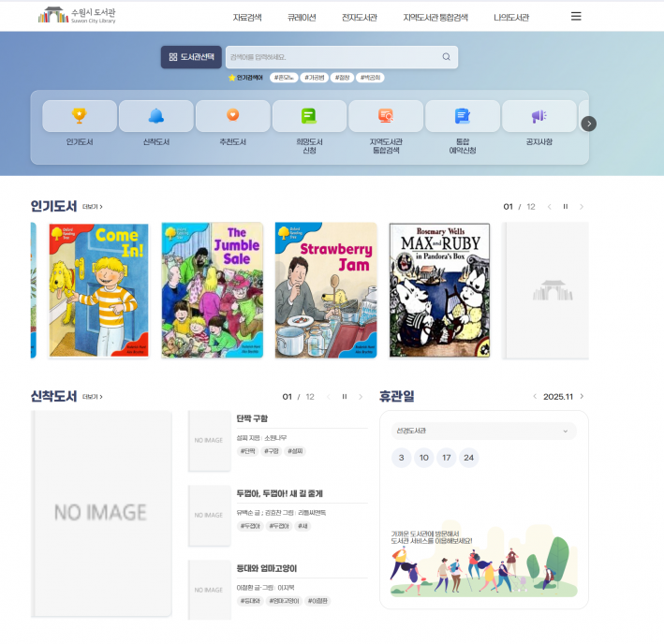The height and width of the screenshot is (644, 664).
Task: Click the #새 tag
Action: (302, 526)
